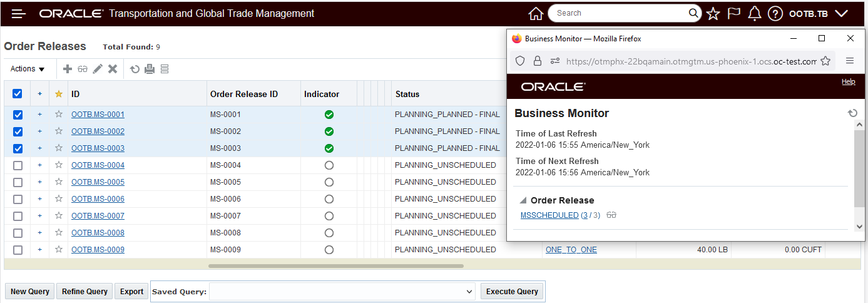Click the New Query button
Viewport: 868px width, 303px height.
click(x=30, y=292)
